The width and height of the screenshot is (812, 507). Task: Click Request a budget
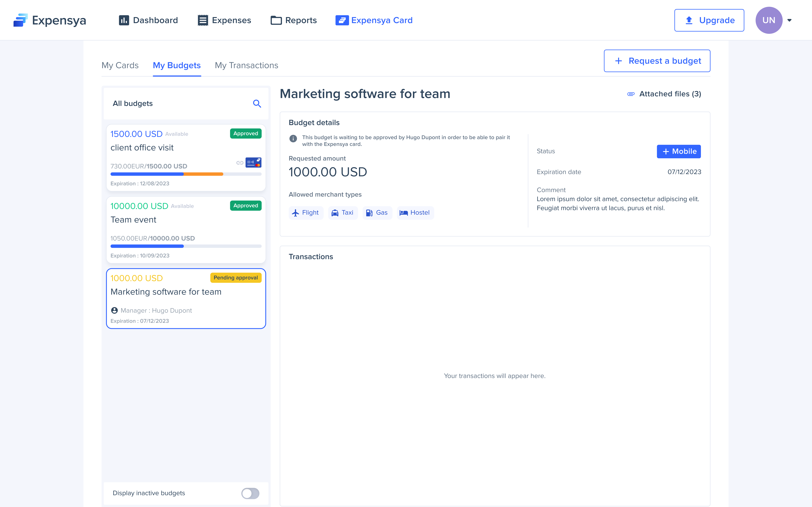657,61
